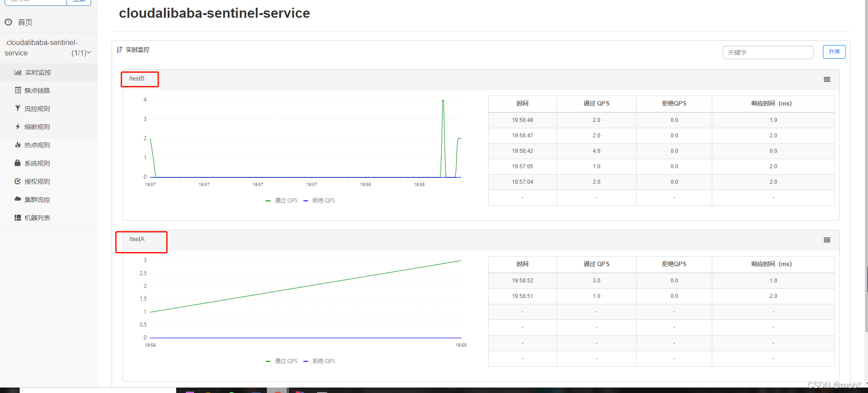Open 系统规则 menu item

(x=37, y=163)
